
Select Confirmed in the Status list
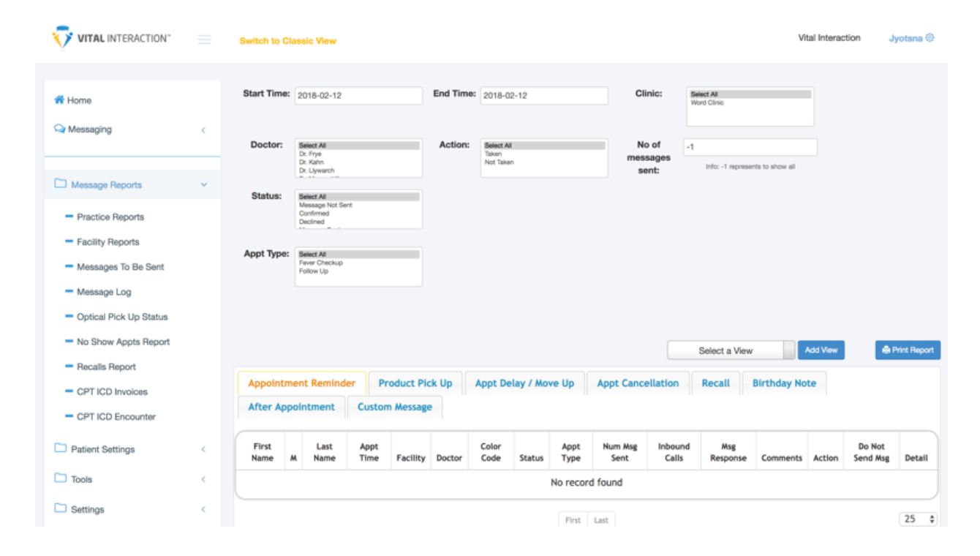(314, 214)
